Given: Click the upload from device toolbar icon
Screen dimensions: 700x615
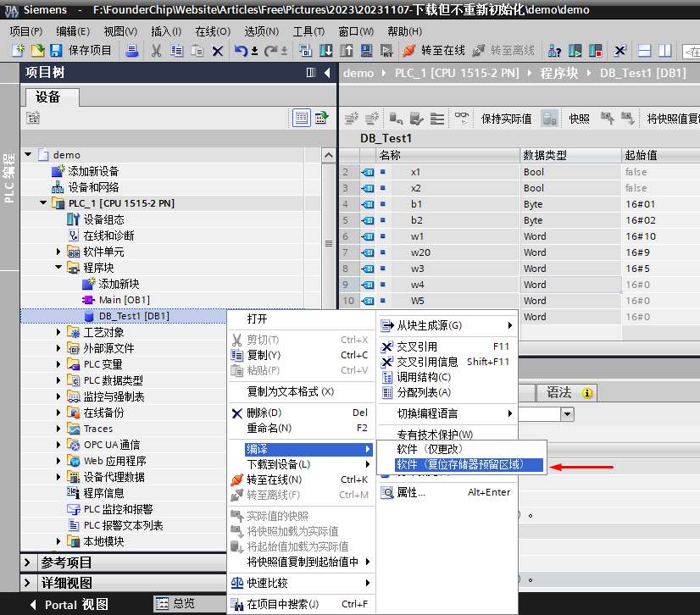Looking at the screenshot, I should click(x=347, y=51).
